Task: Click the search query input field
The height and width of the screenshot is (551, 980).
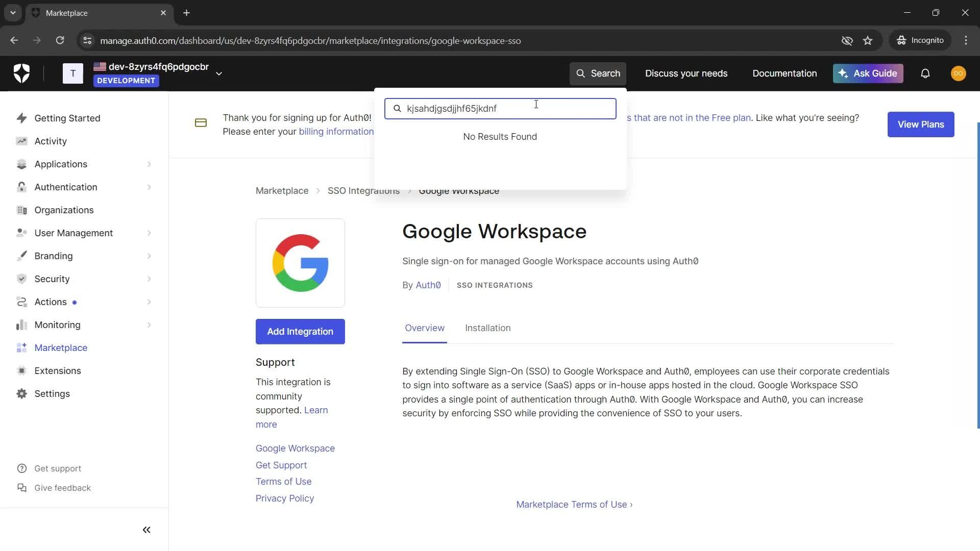Action: (500, 109)
